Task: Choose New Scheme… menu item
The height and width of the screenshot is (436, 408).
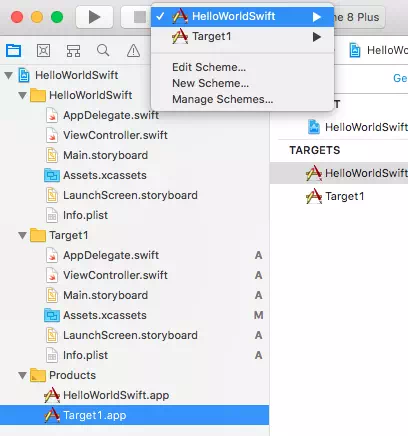Action: (210, 83)
